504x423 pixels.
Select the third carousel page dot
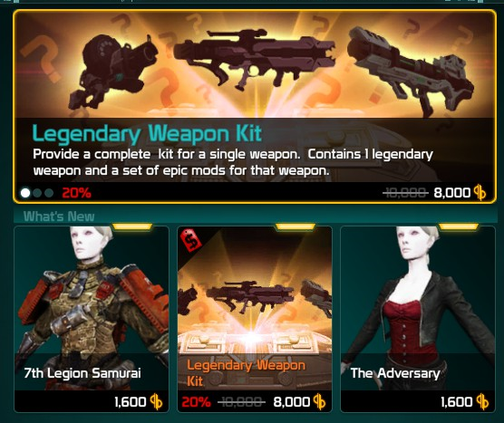[x=49, y=193]
